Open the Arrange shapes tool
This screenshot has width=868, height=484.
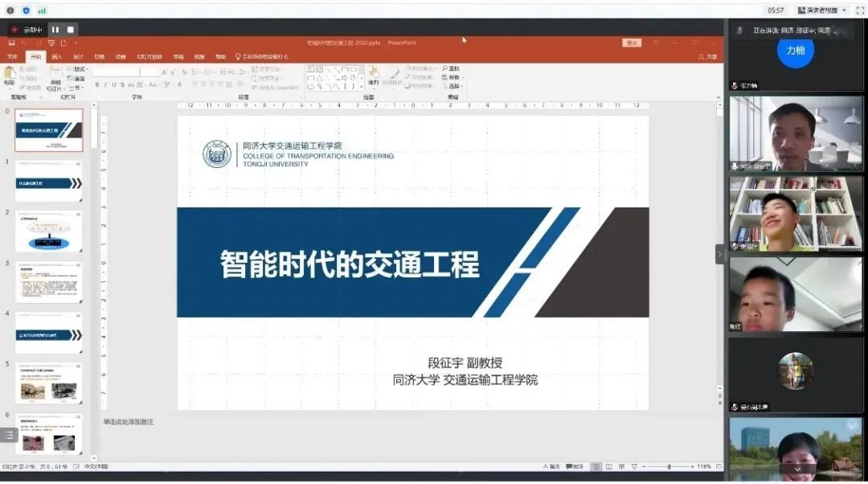click(x=373, y=76)
